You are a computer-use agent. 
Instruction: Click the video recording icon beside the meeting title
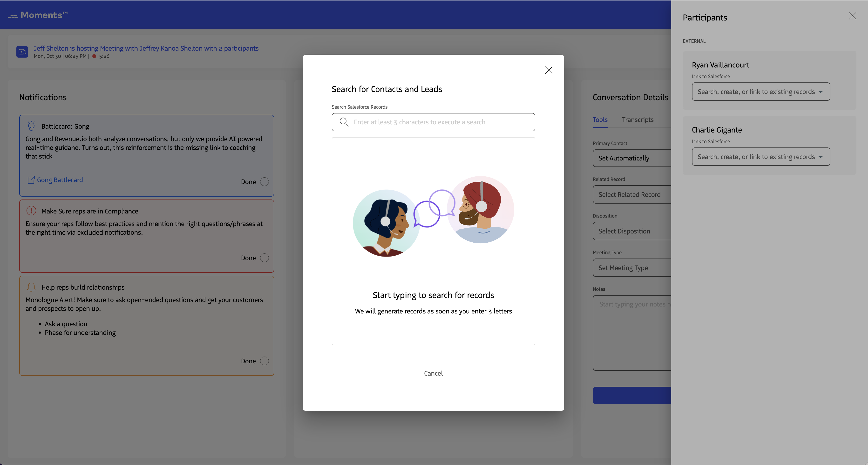(x=22, y=52)
